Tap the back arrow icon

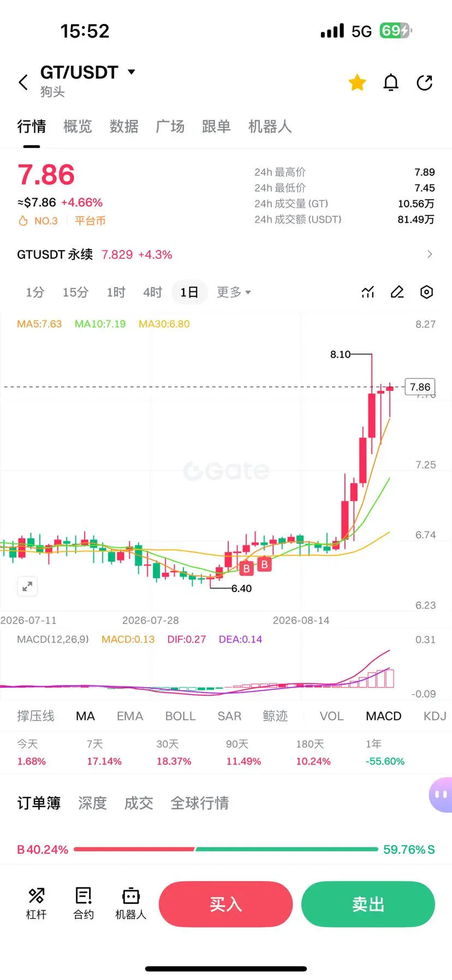pos(23,82)
